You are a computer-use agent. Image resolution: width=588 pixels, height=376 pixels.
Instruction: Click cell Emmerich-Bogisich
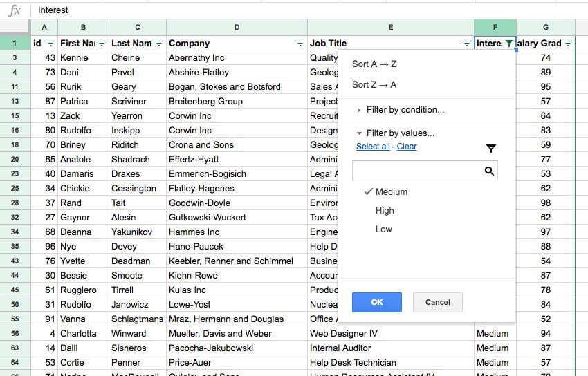(x=237, y=173)
